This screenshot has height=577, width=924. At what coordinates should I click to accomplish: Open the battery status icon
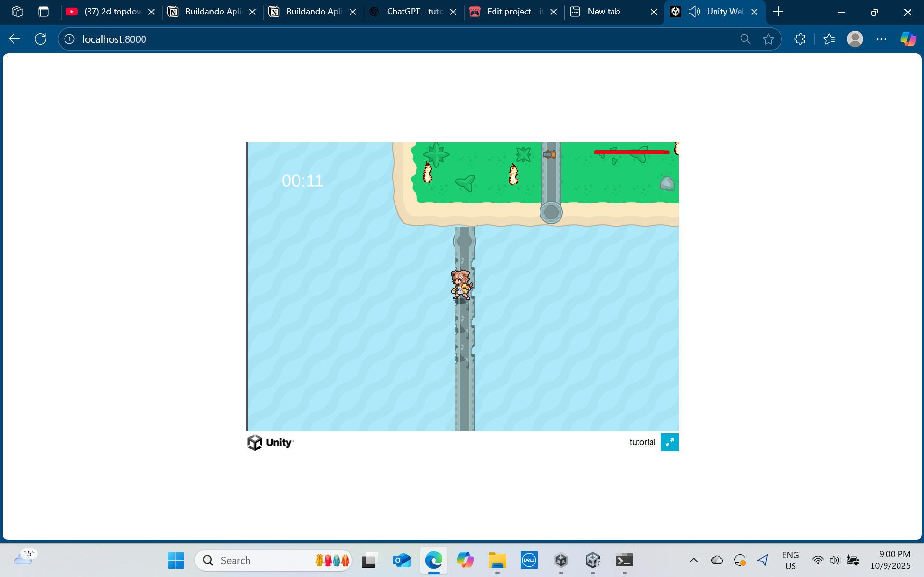coord(853,560)
